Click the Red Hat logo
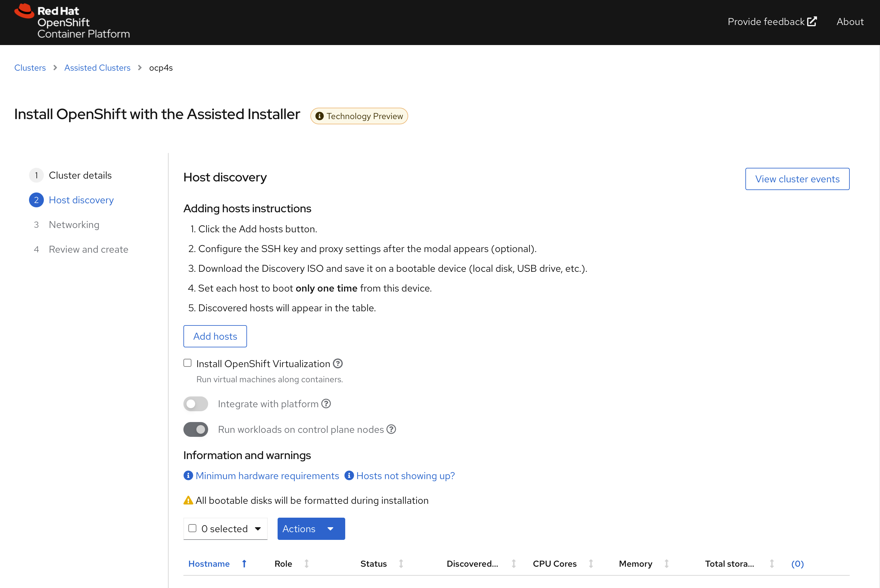The width and height of the screenshot is (880, 588). pos(24,11)
